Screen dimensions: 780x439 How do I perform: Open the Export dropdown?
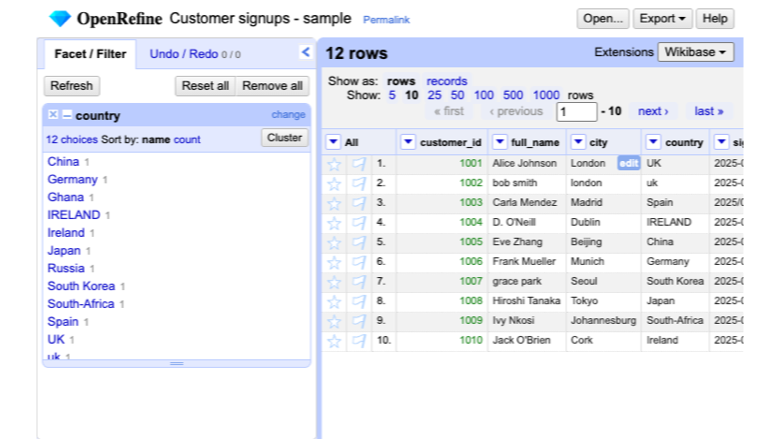[662, 19]
